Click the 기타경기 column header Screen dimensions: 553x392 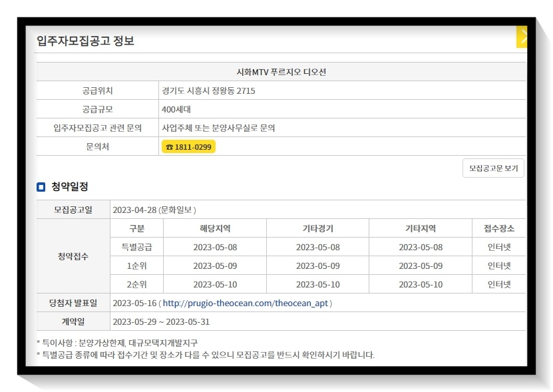tap(318, 228)
